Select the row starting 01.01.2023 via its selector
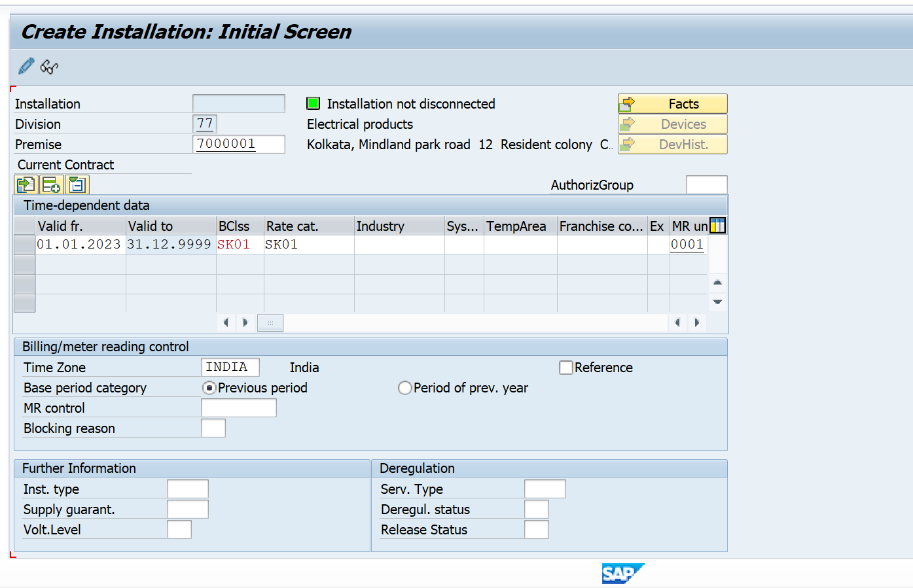Image resolution: width=913 pixels, height=588 pixels. [x=25, y=245]
